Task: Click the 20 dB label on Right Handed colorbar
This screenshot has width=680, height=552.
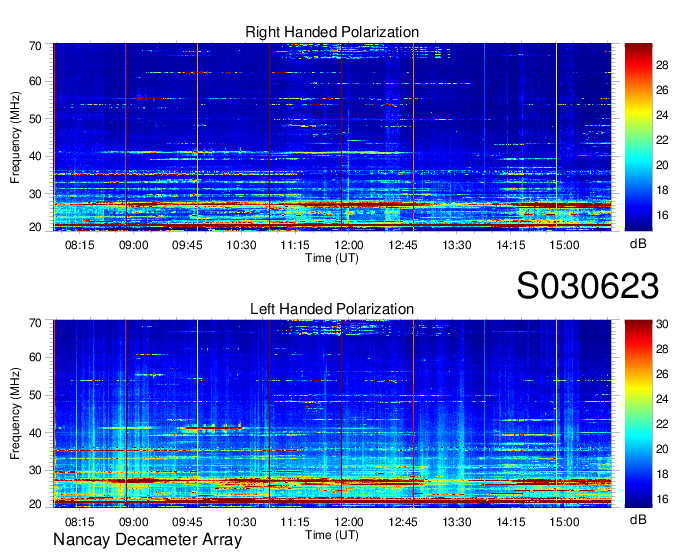Action: pos(662,165)
